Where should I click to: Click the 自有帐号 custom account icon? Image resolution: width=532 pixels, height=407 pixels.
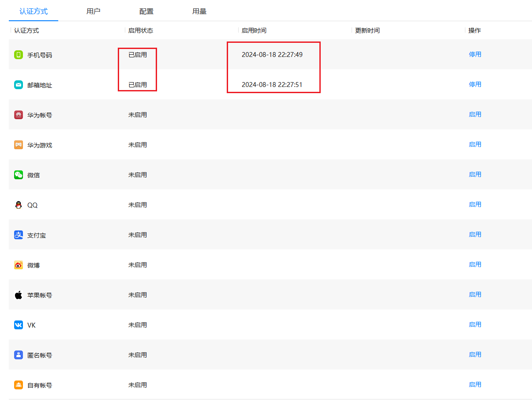(x=18, y=384)
